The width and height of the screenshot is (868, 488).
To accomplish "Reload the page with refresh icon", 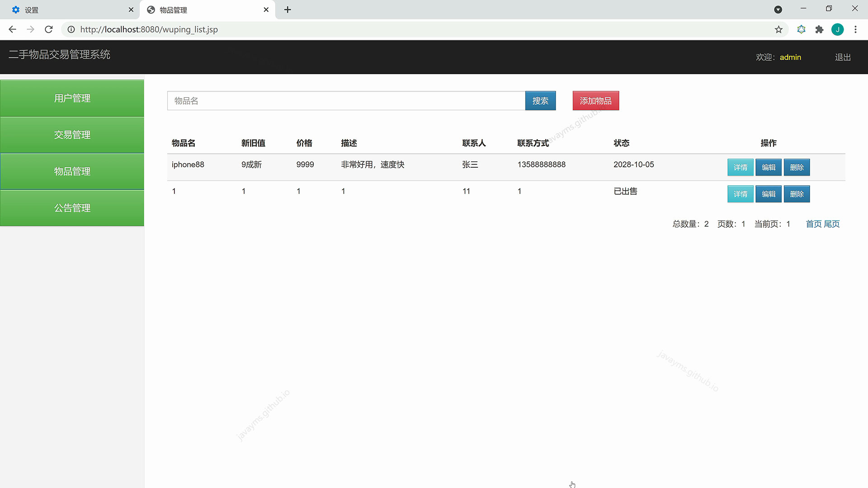I will pyautogui.click(x=49, y=29).
